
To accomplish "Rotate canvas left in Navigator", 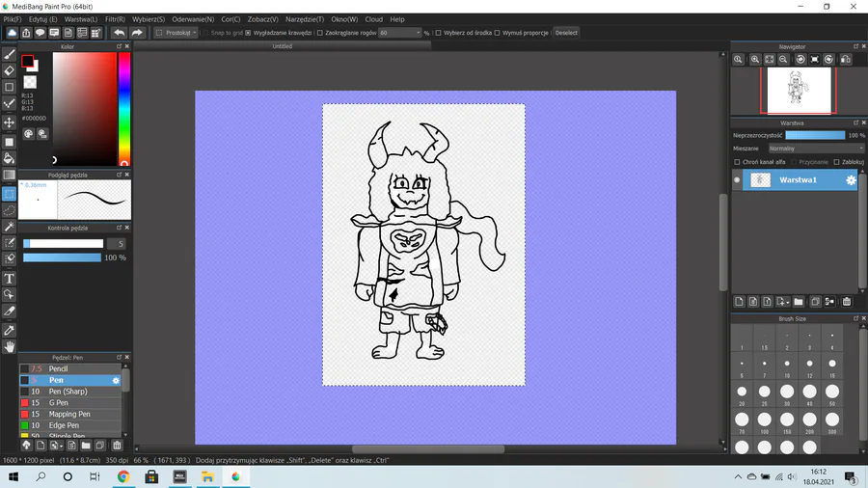I will click(800, 59).
